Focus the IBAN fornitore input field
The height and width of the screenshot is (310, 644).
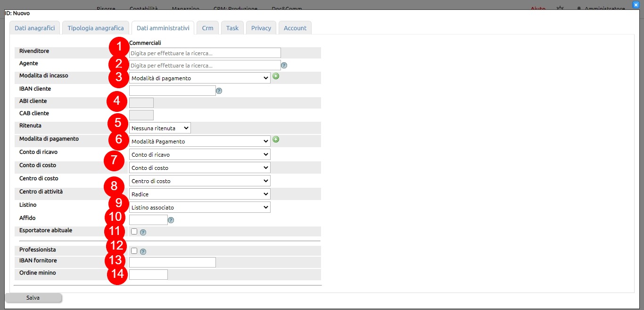click(x=173, y=262)
